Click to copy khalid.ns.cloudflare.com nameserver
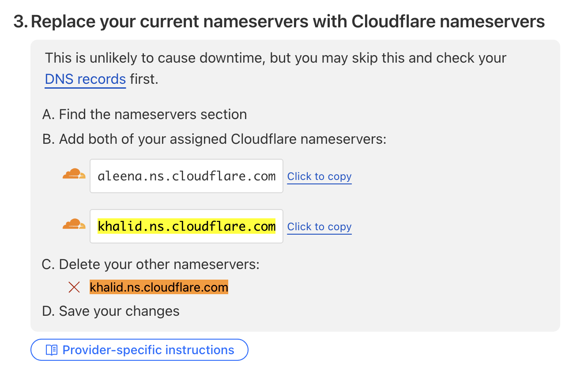The image size is (588, 374). pyautogui.click(x=319, y=227)
